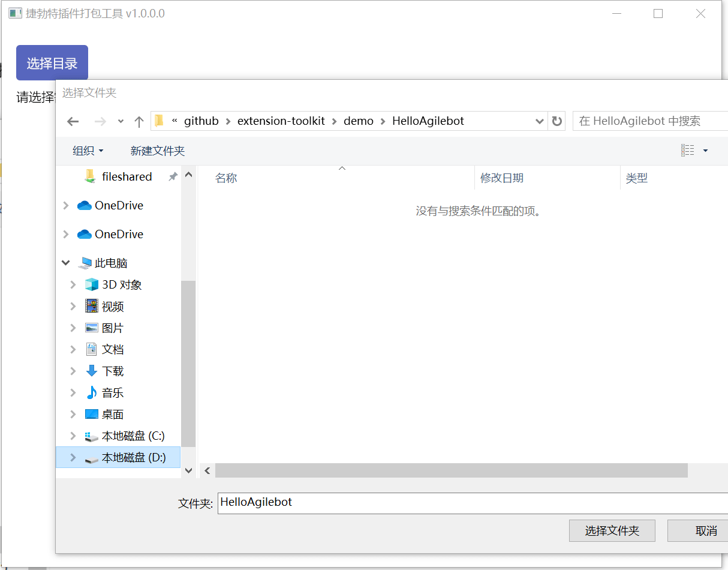Viewport: 728px width, 570px height.
Task: Confirm with the 选择文件夹 button
Action: [612, 530]
